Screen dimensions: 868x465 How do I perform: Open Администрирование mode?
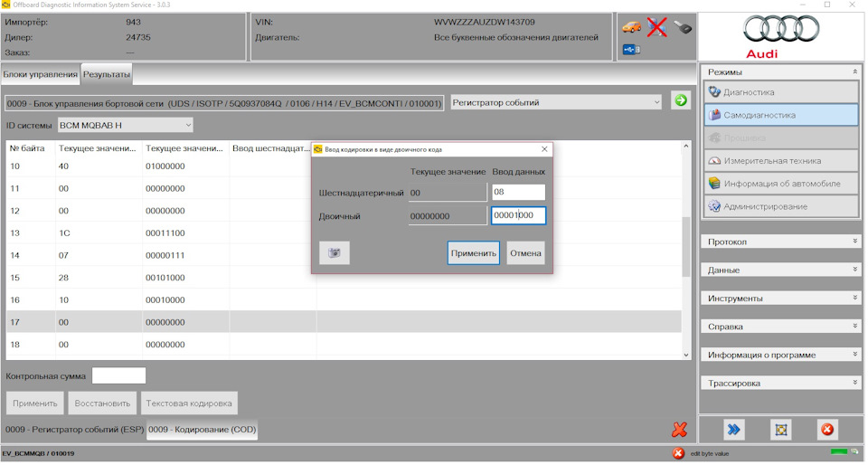781,206
